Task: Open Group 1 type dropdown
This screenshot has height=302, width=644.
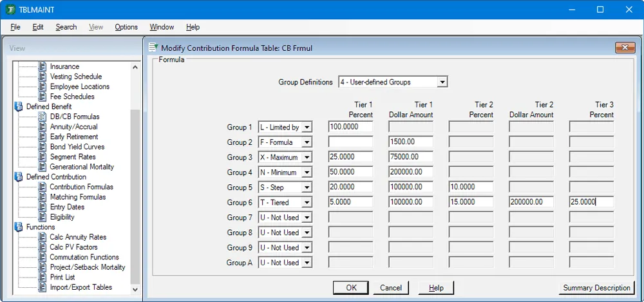Action: pos(307,127)
